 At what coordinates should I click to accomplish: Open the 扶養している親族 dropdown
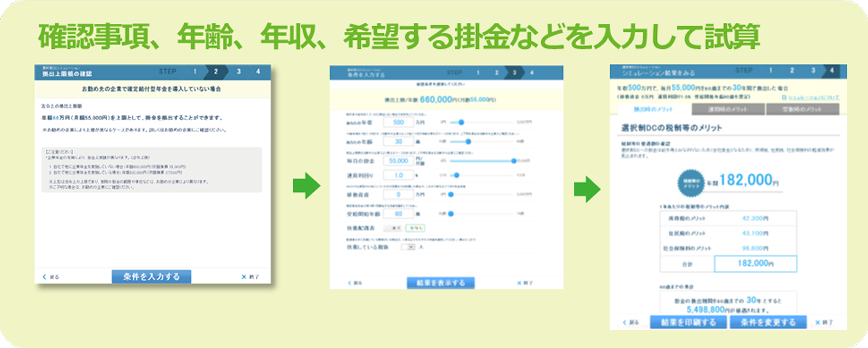point(409,247)
